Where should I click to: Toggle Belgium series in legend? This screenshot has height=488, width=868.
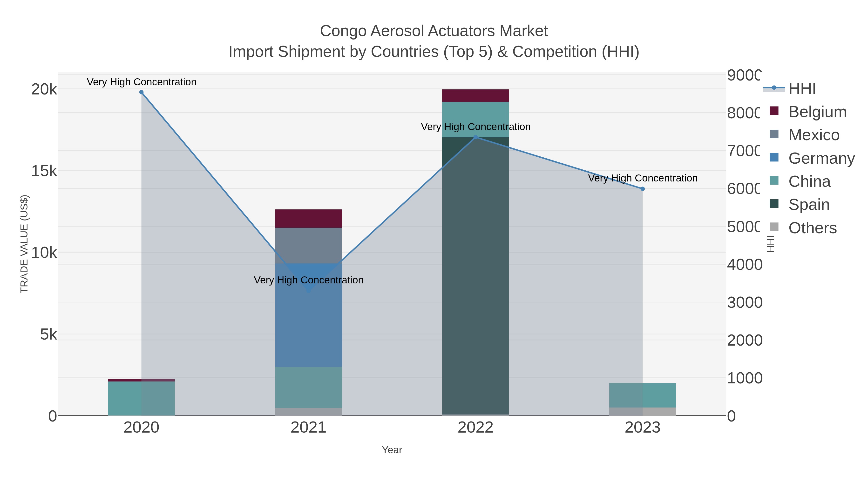pyautogui.click(x=808, y=112)
